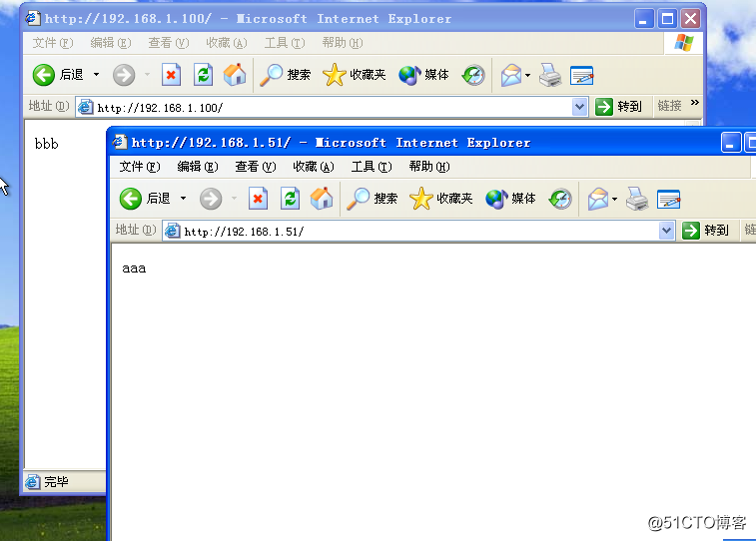The image size is (756, 541).
Task: Expand the toolbar chevron in 192.168.1.100 window
Action: click(x=695, y=103)
